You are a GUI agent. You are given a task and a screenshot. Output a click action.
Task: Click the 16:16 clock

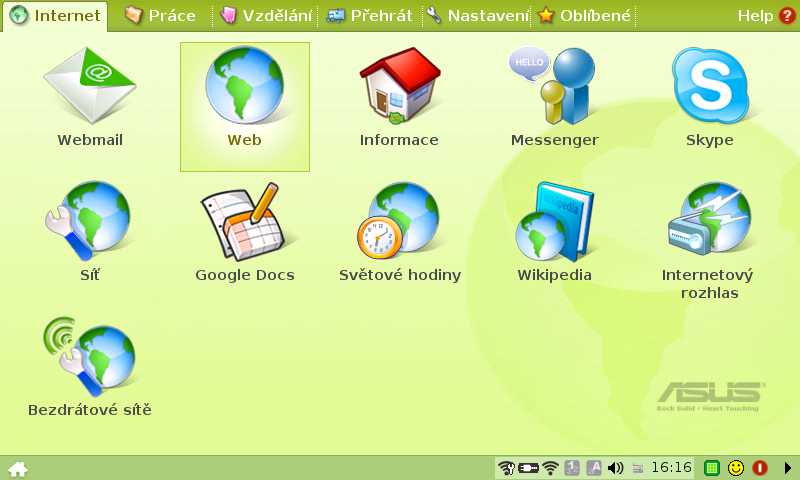tap(671, 468)
